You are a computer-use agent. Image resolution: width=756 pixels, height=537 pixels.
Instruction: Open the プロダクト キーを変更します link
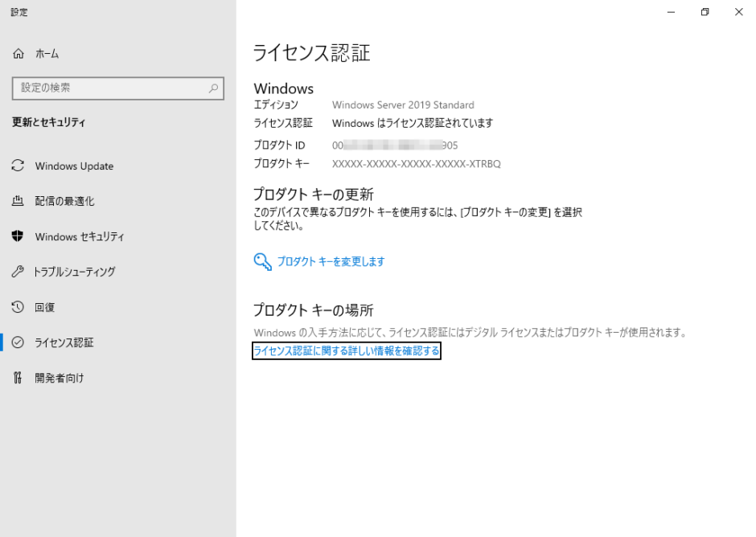331,262
